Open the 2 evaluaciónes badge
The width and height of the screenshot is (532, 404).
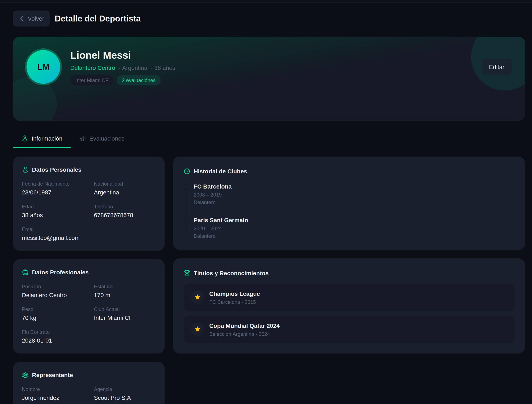click(x=139, y=80)
